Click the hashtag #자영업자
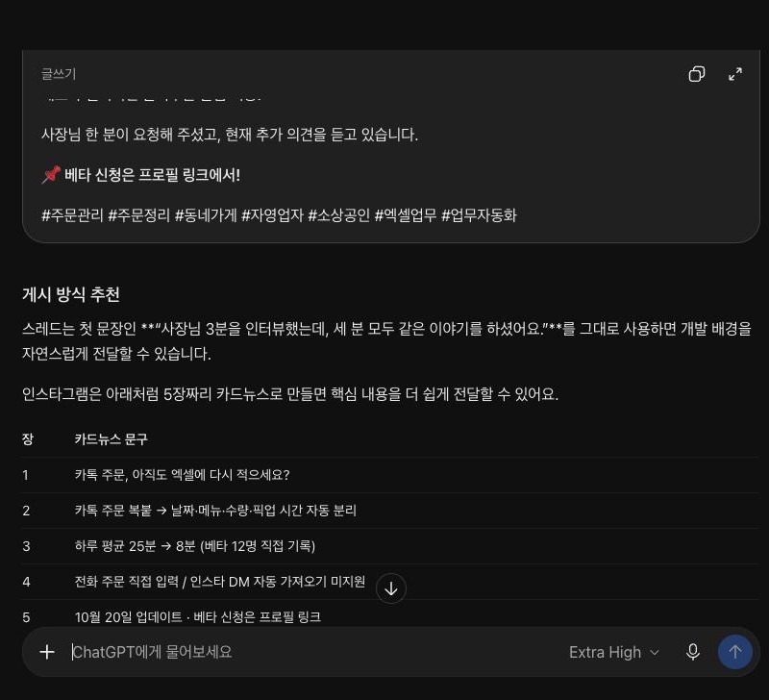Viewport: 769px width, 700px height. pos(272,215)
